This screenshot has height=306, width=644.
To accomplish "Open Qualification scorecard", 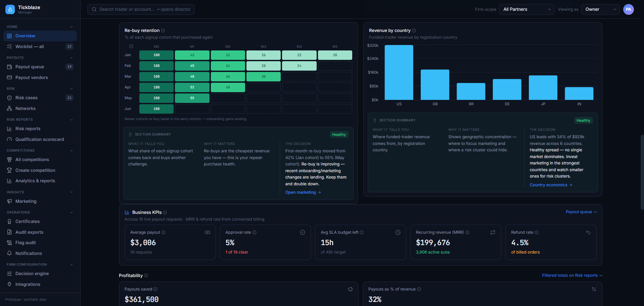I will pos(40,140).
